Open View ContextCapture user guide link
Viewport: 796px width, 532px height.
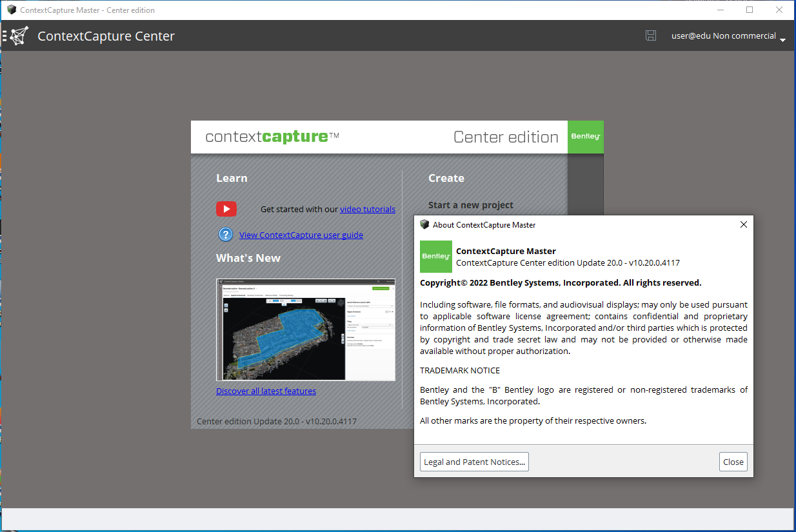click(x=301, y=235)
